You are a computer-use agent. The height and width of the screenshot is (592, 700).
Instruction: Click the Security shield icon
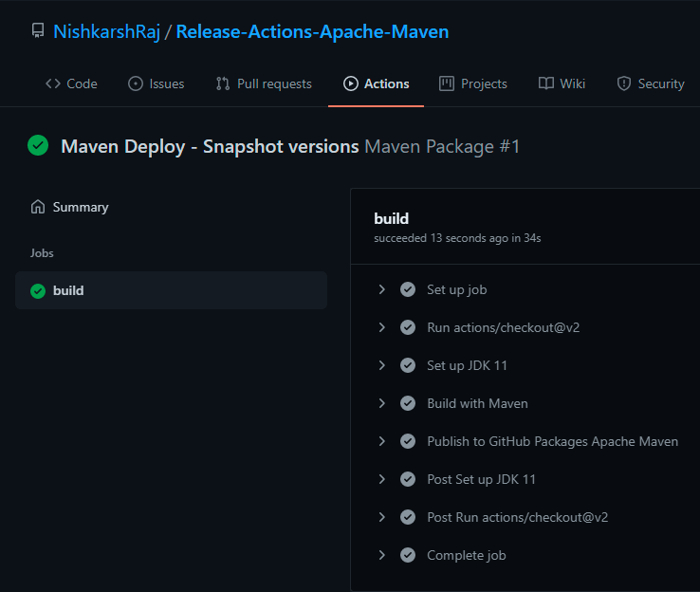pos(624,83)
